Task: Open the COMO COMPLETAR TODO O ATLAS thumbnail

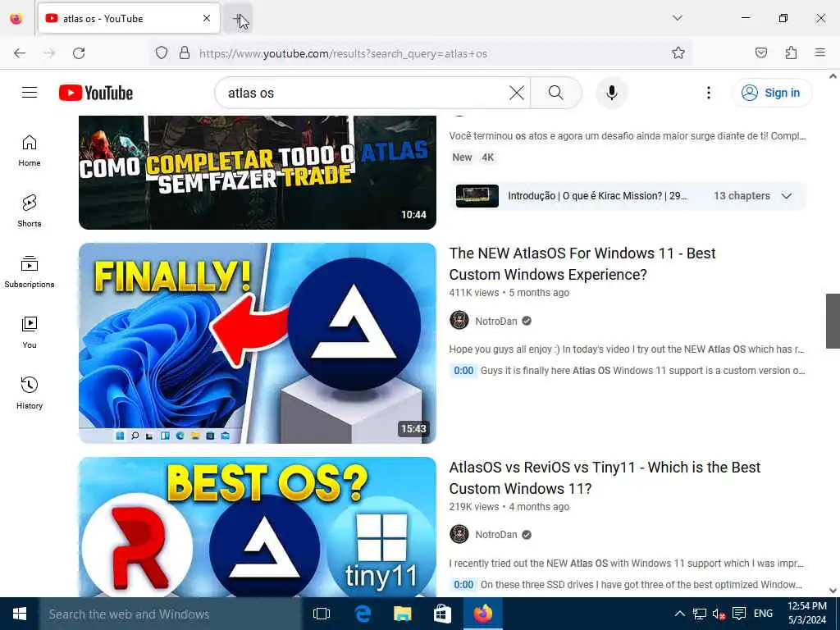Action: click(257, 172)
